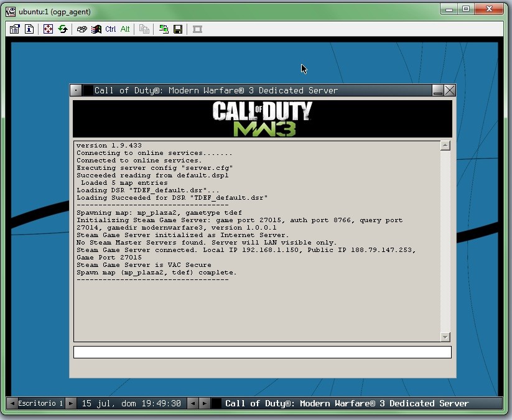Send Ctrl-Alt-Del to remote host
This screenshot has width=512, height=420.
click(x=81, y=29)
